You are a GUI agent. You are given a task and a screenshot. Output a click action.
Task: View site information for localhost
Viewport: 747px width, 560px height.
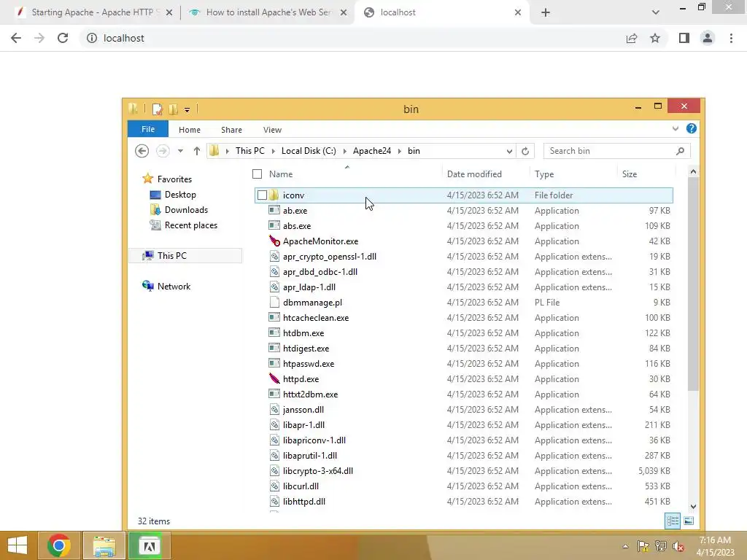point(91,38)
